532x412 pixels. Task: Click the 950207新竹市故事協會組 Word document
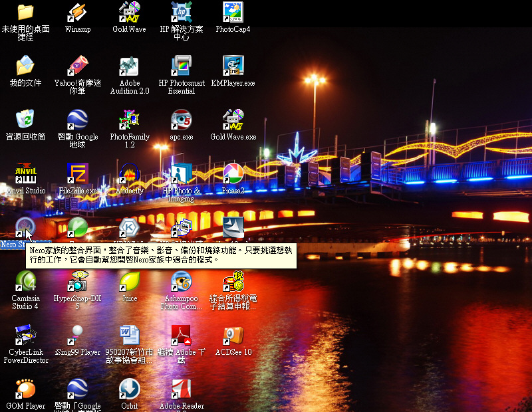pos(129,335)
